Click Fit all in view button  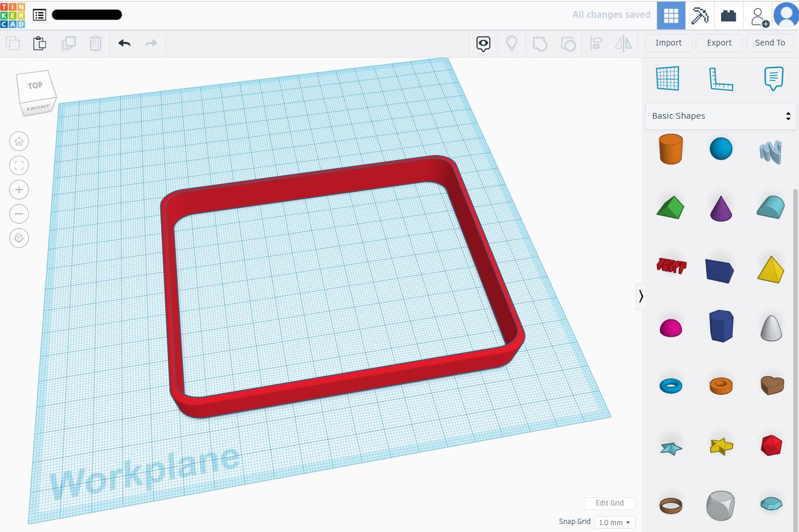(x=19, y=165)
